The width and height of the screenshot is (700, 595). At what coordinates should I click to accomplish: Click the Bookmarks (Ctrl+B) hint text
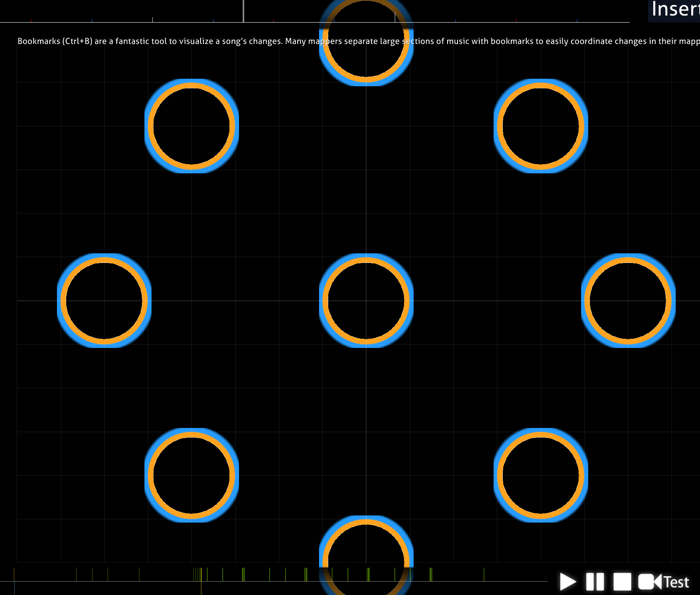click(55, 41)
